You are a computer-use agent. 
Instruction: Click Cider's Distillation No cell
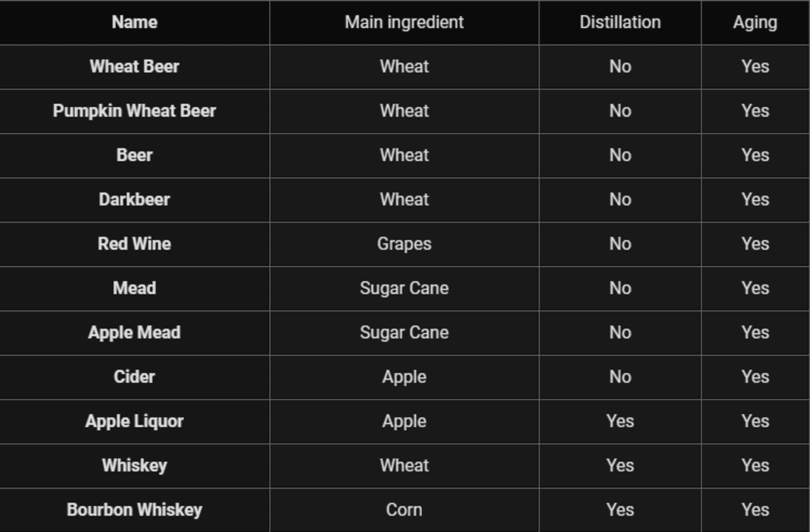[620, 377]
